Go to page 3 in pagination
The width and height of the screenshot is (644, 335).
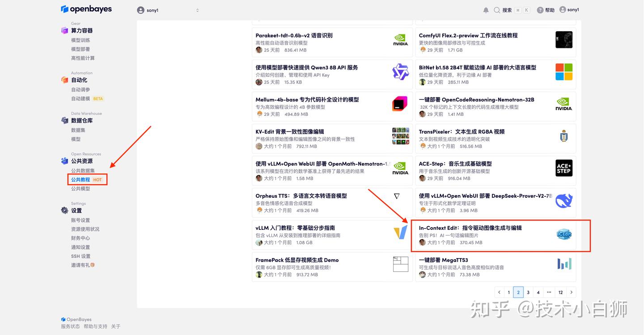click(x=528, y=292)
